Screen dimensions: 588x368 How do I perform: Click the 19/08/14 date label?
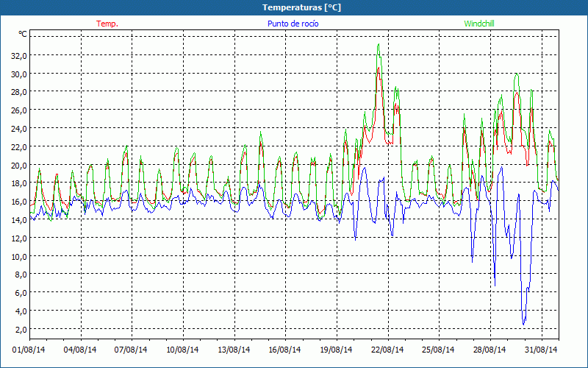[x=336, y=350]
